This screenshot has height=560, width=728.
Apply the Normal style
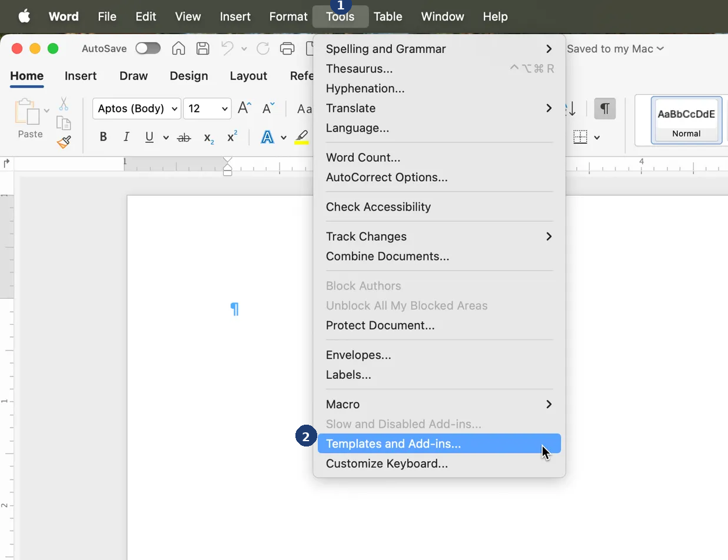686,121
